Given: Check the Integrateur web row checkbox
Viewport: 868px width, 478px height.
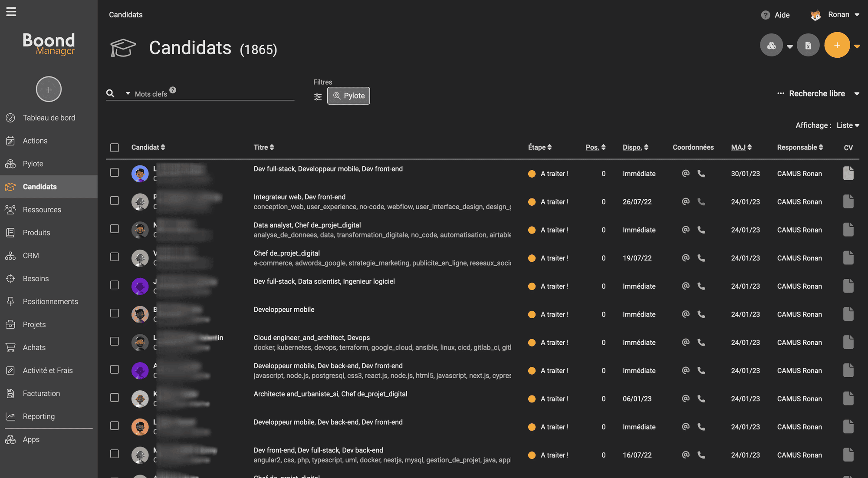Looking at the screenshot, I should click(x=115, y=201).
